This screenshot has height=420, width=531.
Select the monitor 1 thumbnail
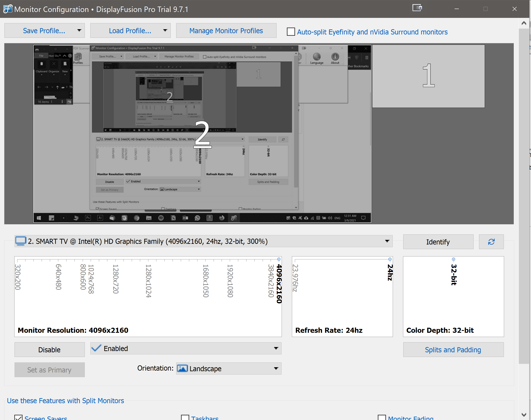pos(428,76)
